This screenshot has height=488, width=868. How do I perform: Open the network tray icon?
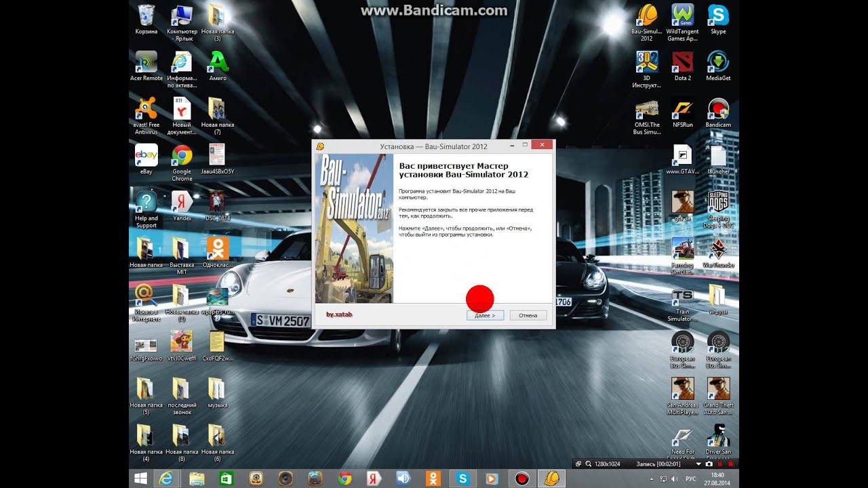pyautogui.click(x=664, y=479)
